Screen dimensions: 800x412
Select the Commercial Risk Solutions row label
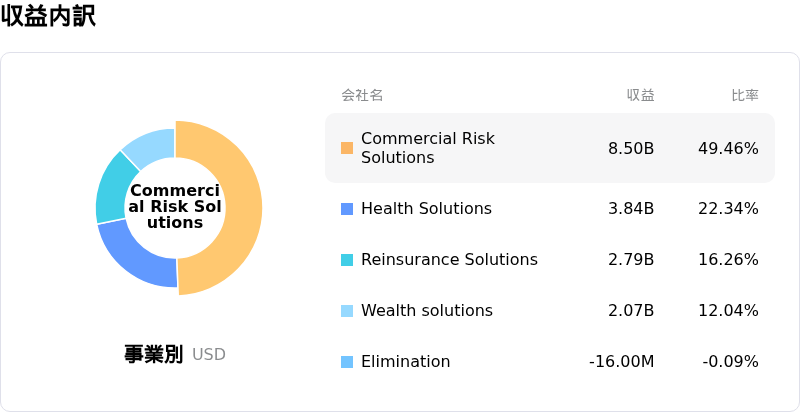[x=427, y=148]
